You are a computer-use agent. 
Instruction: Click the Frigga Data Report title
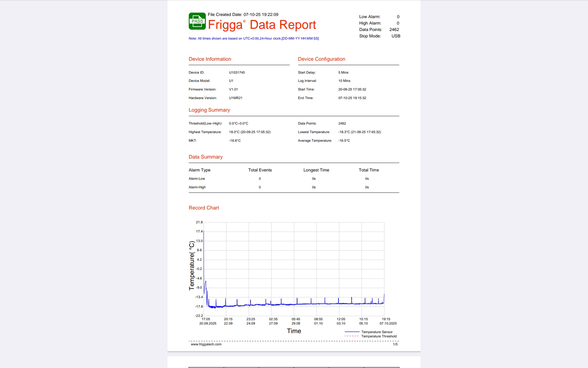262,25
